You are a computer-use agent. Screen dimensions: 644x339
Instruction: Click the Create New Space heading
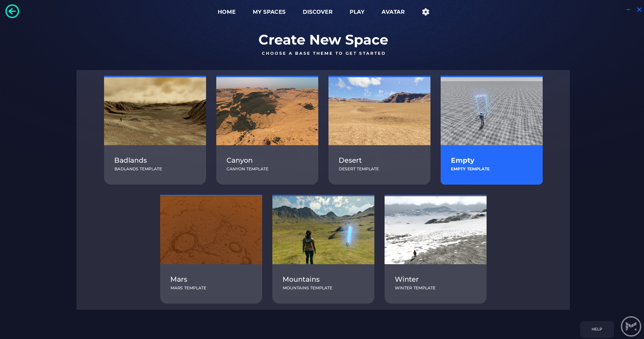click(x=323, y=40)
